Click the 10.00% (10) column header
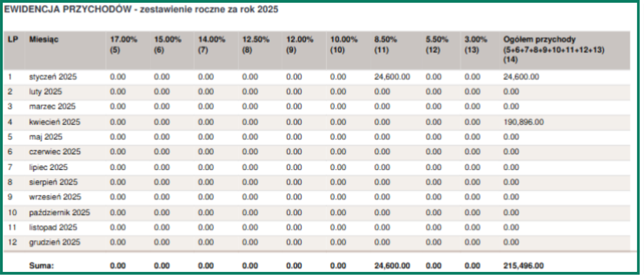Screen dimensions: 644x275 [344, 45]
